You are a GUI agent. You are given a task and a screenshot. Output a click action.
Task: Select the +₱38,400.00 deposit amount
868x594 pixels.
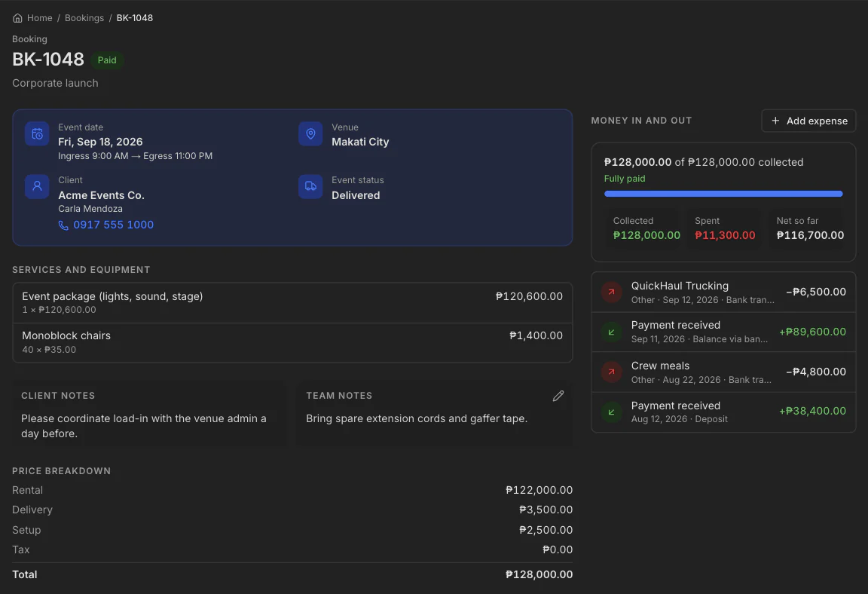[813, 411]
